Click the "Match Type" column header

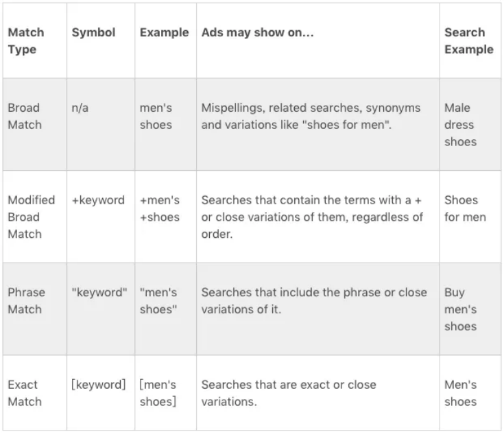(26, 41)
